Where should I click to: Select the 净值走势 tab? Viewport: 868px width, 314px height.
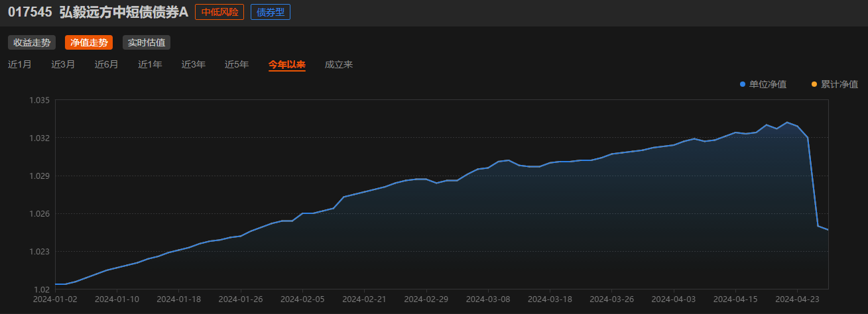click(x=89, y=42)
